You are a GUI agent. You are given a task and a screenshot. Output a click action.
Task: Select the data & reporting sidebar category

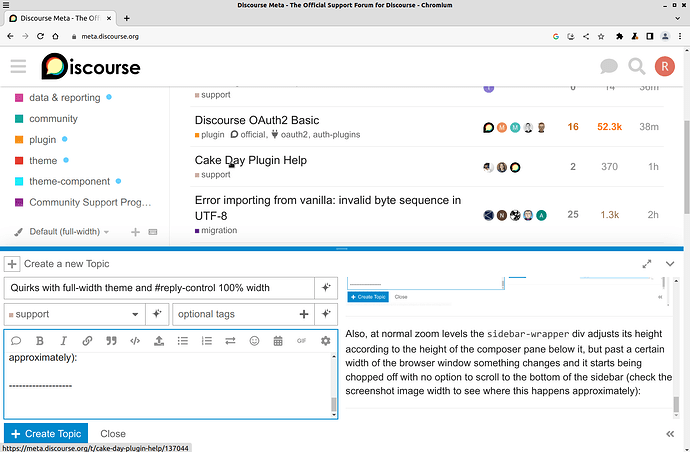(x=65, y=98)
